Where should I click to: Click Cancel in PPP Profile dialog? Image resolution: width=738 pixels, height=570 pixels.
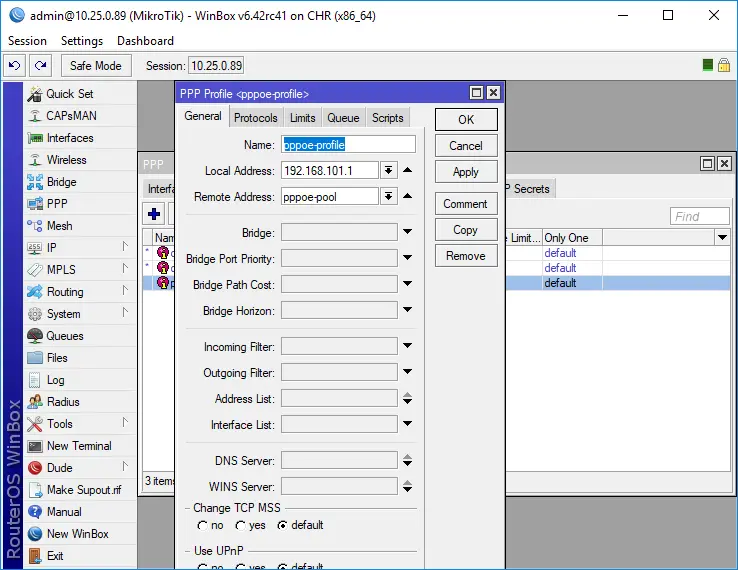coord(466,146)
